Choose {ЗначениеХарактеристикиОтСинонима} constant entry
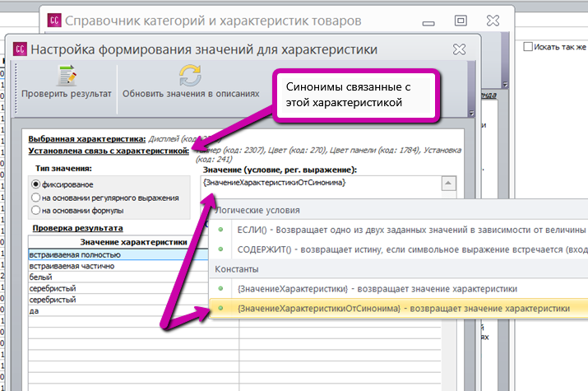Viewport: 588px width, 391px height. (398, 309)
